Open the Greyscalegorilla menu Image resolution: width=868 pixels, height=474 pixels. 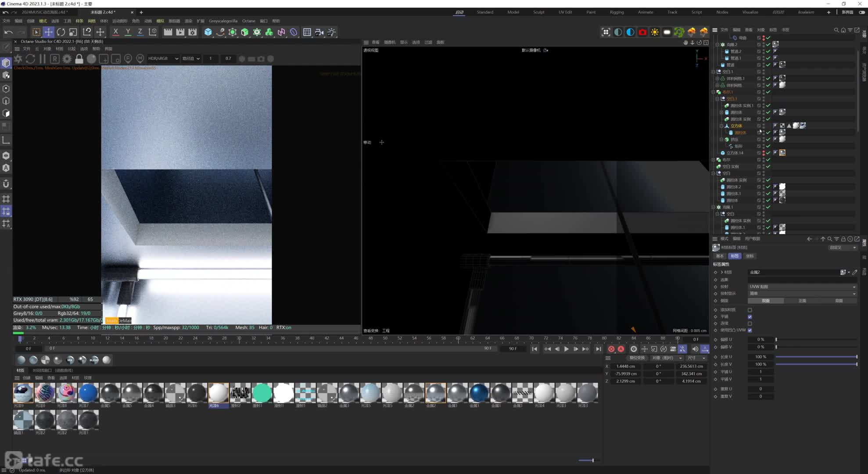(x=223, y=21)
